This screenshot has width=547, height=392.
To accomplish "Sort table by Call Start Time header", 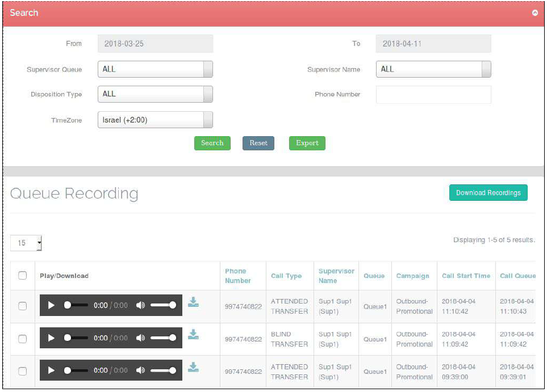I will (466, 276).
